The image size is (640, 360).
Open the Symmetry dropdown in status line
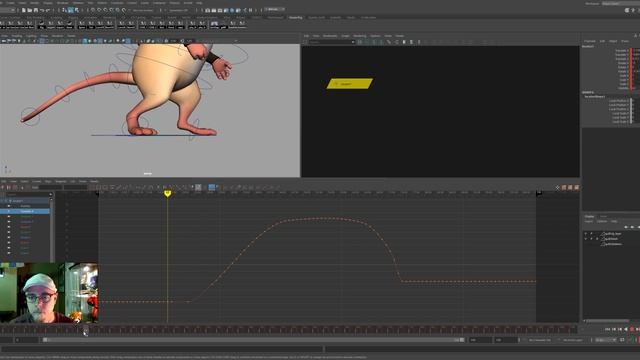178,10
